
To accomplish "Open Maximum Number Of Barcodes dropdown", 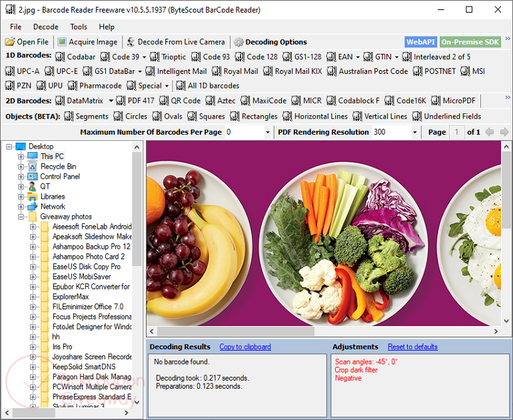I will [x=268, y=132].
